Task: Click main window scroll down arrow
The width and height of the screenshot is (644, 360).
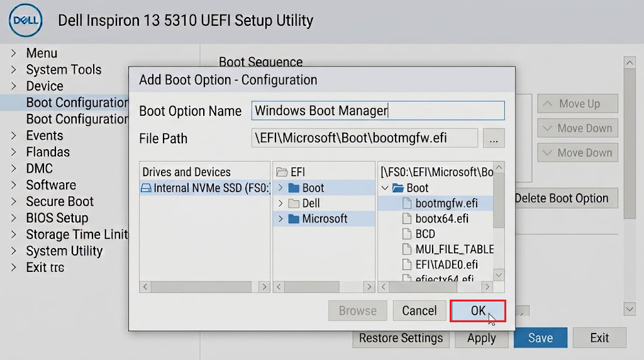Action: coord(629,309)
